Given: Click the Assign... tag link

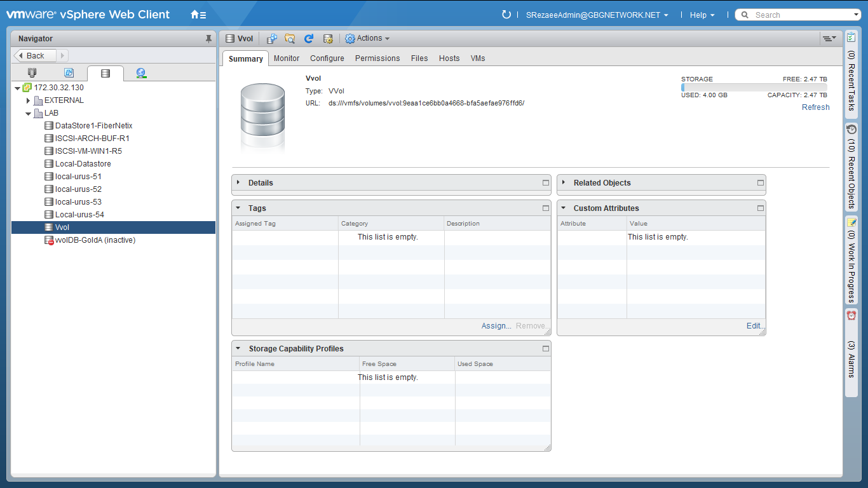Looking at the screenshot, I should coord(496,326).
